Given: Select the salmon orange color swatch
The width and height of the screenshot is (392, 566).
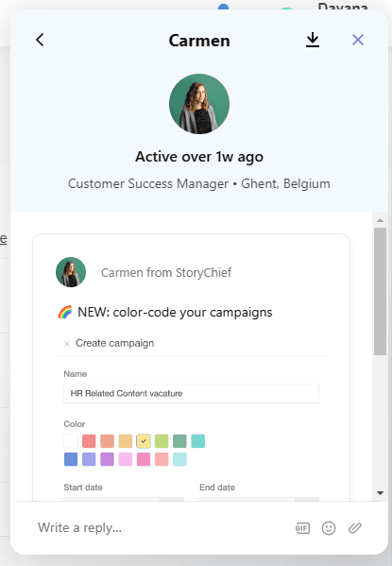Looking at the screenshot, I should [x=107, y=441].
